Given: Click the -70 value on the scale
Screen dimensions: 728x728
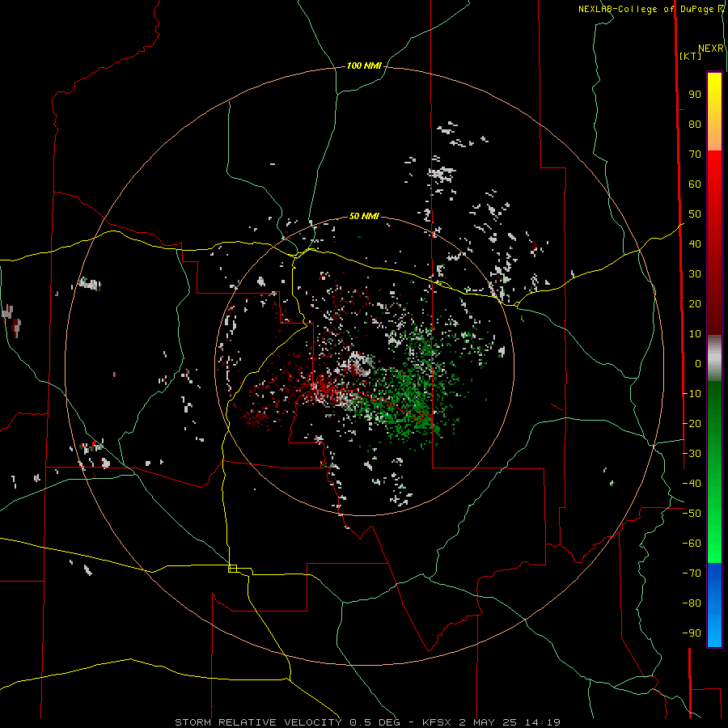Looking at the screenshot, I should (x=692, y=574).
